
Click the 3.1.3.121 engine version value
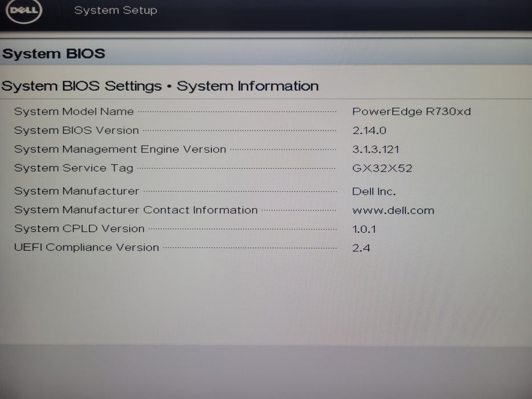(376, 149)
